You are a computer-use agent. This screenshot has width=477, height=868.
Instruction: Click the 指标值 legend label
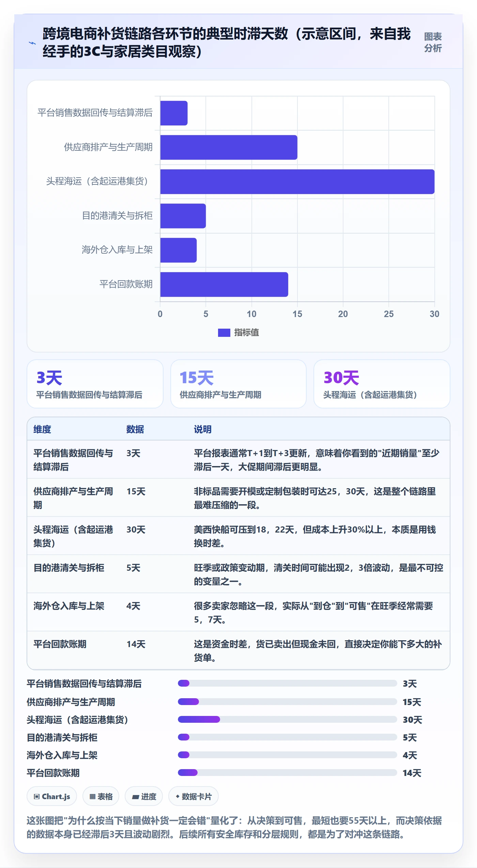pos(246,332)
